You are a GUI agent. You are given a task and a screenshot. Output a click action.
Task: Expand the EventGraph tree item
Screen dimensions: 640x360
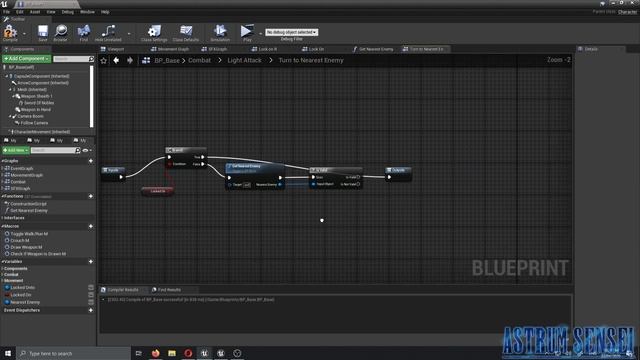point(3,168)
